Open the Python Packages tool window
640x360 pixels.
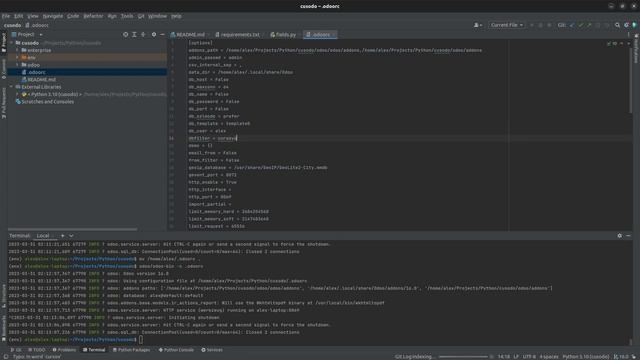click(x=131, y=350)
